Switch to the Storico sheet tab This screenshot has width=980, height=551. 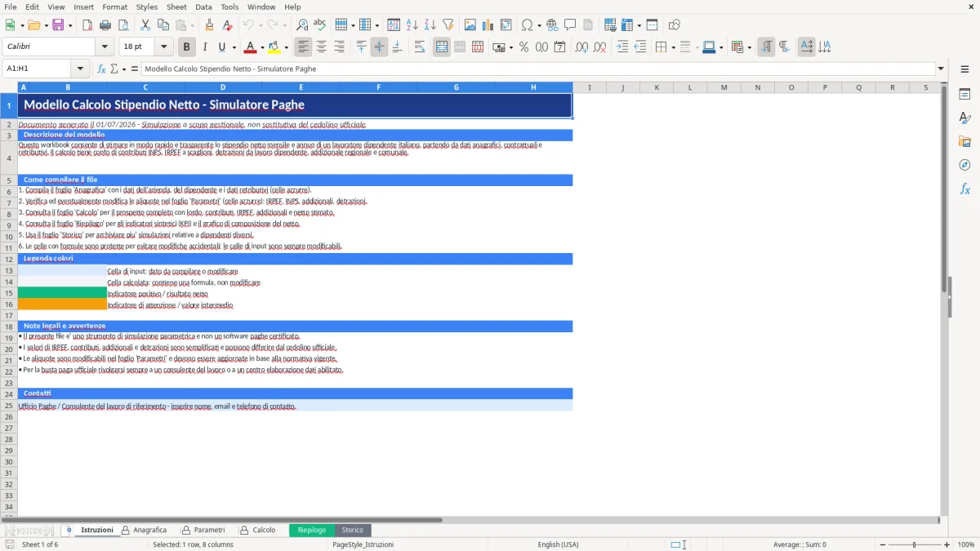click(x=352, y=530)
